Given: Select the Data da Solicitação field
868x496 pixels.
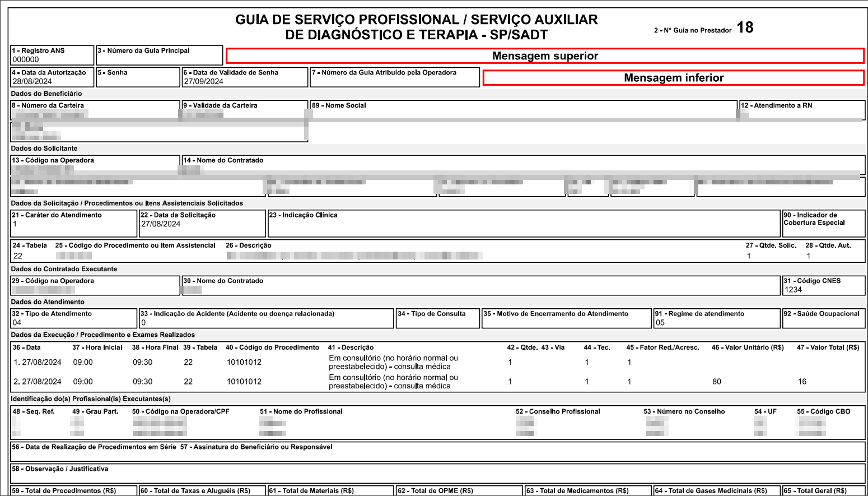Looking at the screenshot, I should pos(202,224).
